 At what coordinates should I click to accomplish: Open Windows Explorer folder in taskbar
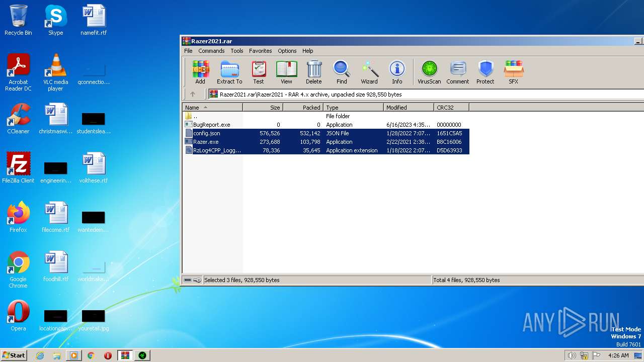[57, 355]
